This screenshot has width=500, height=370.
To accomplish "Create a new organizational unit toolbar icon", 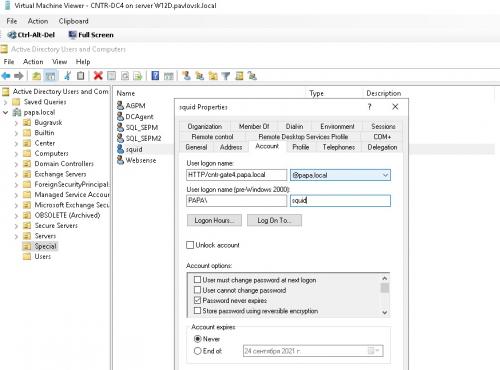I will [213, 76].
